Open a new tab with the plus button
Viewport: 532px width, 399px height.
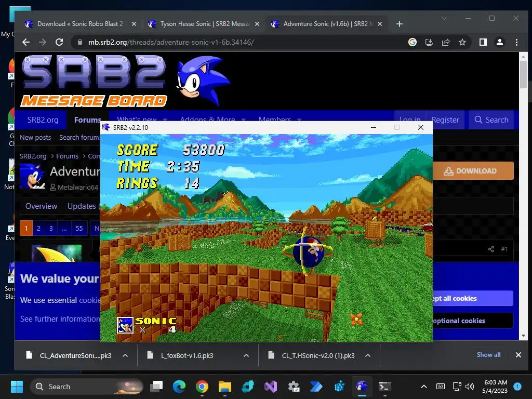click(x=400, y=24)
